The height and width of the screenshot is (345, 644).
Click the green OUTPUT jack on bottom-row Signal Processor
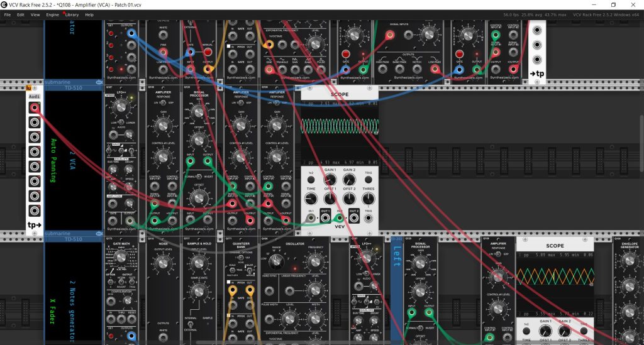point(429,313)
